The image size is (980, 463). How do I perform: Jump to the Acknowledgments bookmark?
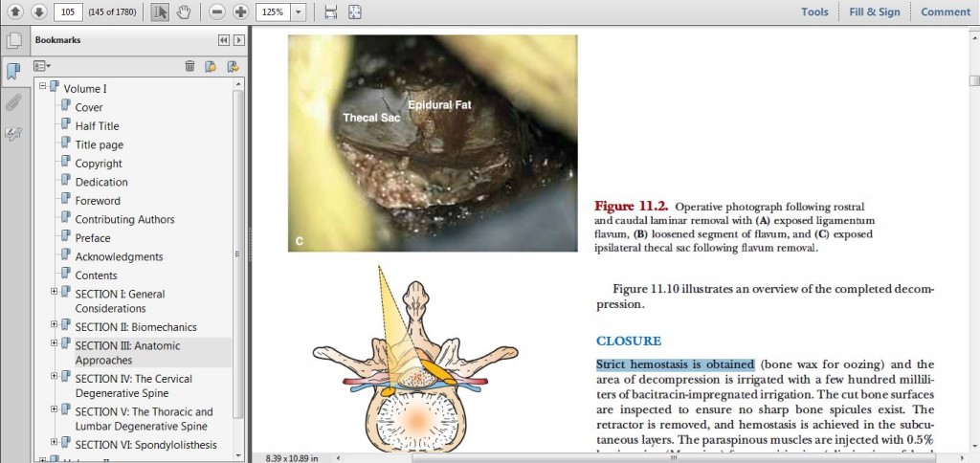[119, 256]
